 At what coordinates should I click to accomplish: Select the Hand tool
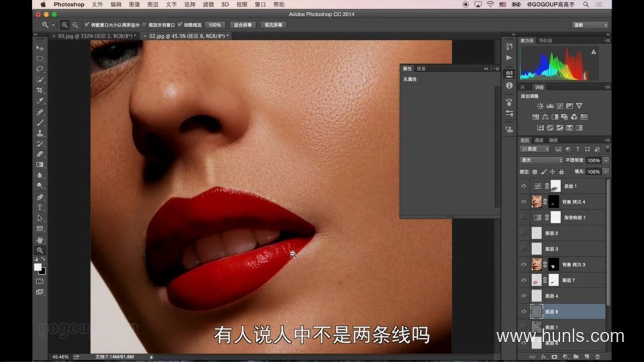tap(40, 240)
